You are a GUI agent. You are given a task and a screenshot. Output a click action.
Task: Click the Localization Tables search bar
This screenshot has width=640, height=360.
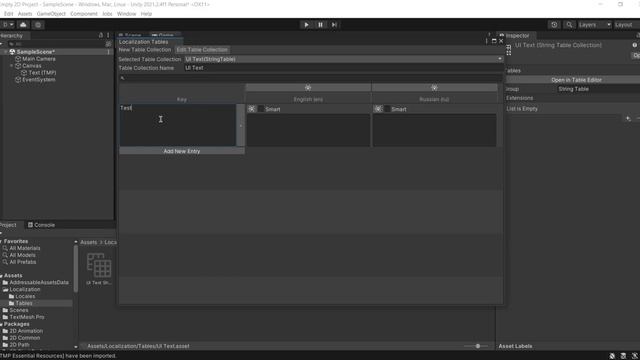(310, 78)
